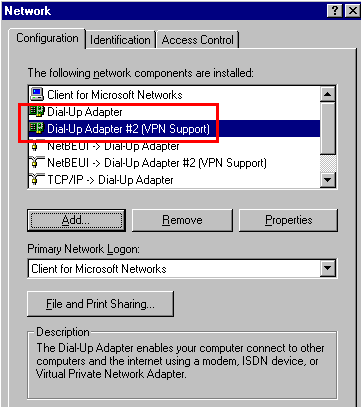Open the Primary Network Logon dropdown arrow
Screen dimensions: 361x407
(328, 268)
